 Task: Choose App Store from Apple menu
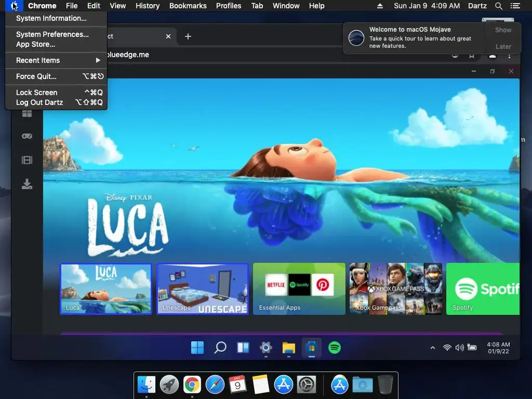click(x=56, y=44)
